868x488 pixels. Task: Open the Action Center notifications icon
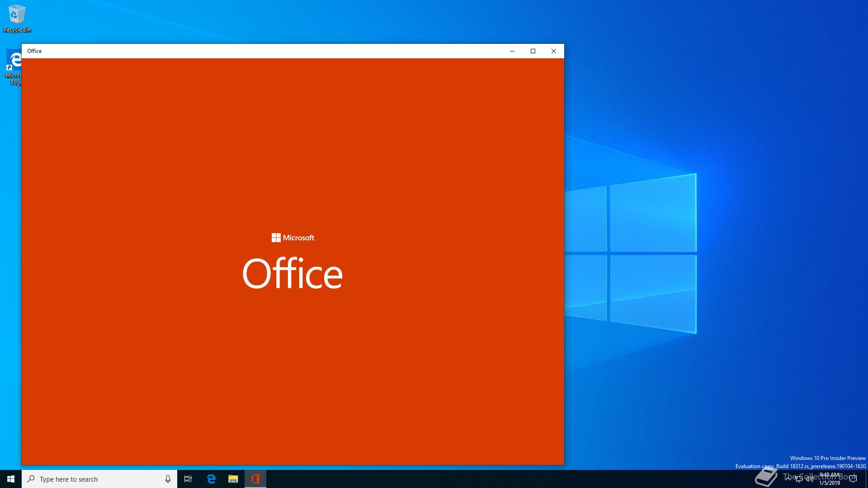point(853,479)
